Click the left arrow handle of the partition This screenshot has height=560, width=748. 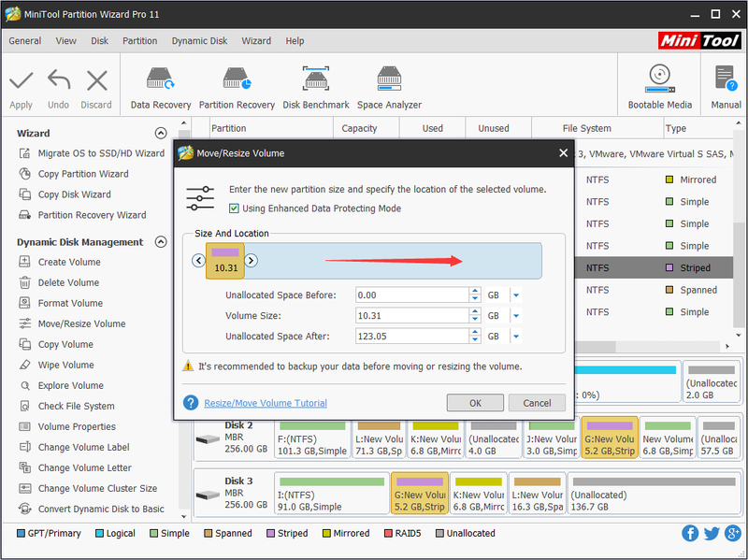198,261
